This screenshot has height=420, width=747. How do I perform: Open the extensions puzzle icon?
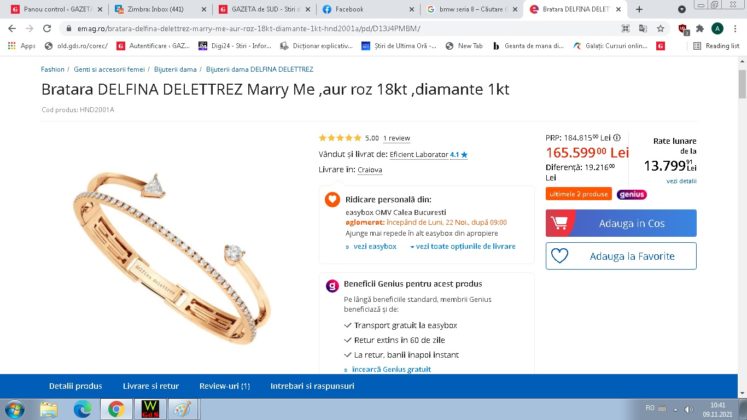click(700, 29)
